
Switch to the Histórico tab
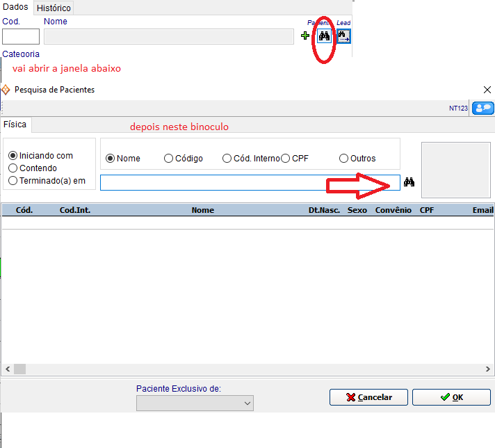point(54,8)
